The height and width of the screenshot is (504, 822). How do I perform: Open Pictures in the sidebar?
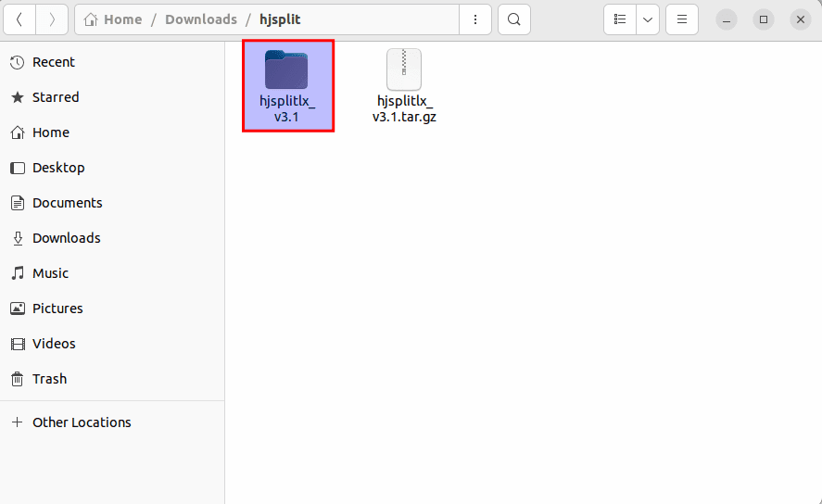[x=112, y=309]
